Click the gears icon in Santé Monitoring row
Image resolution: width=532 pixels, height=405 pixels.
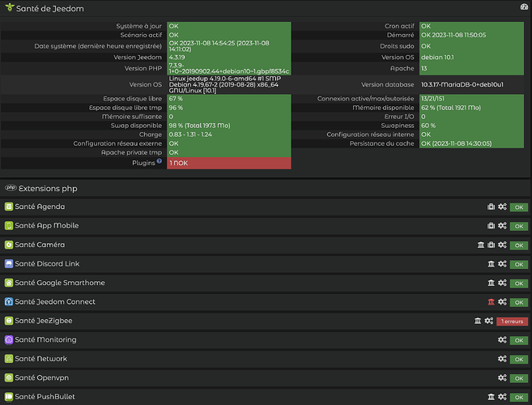[x=502, y=340]
